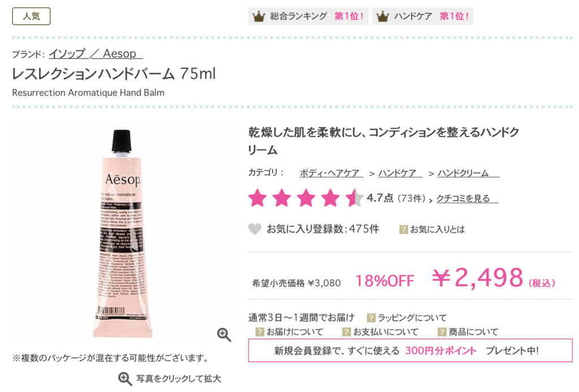Click the question mark icon beside お支払いについて
579x392 pixels.
346,332
